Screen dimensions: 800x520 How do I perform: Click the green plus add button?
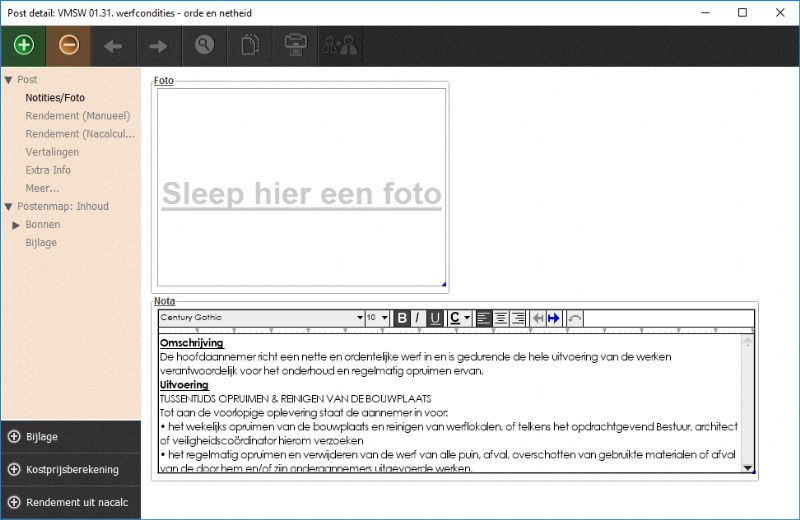(24, 46)
